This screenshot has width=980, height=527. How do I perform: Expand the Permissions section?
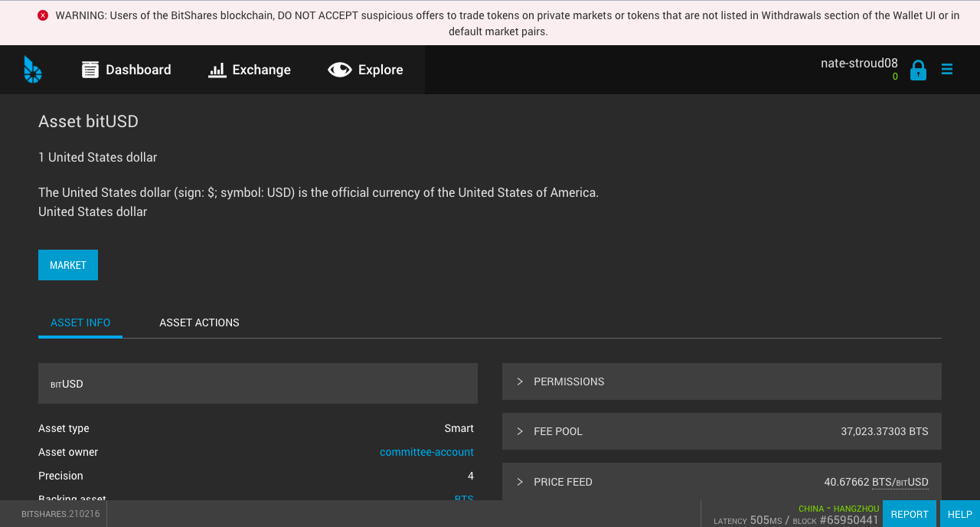click(722, 381)
